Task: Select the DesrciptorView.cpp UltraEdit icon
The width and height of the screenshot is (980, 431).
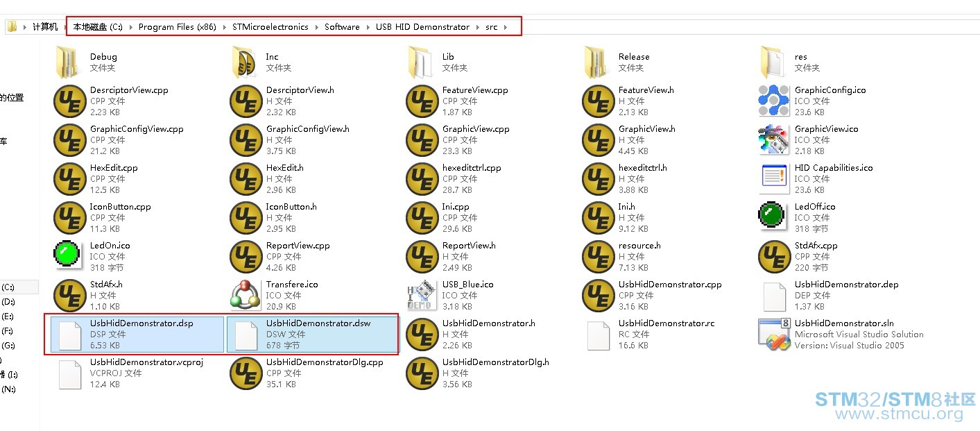Action: [69, 101]
